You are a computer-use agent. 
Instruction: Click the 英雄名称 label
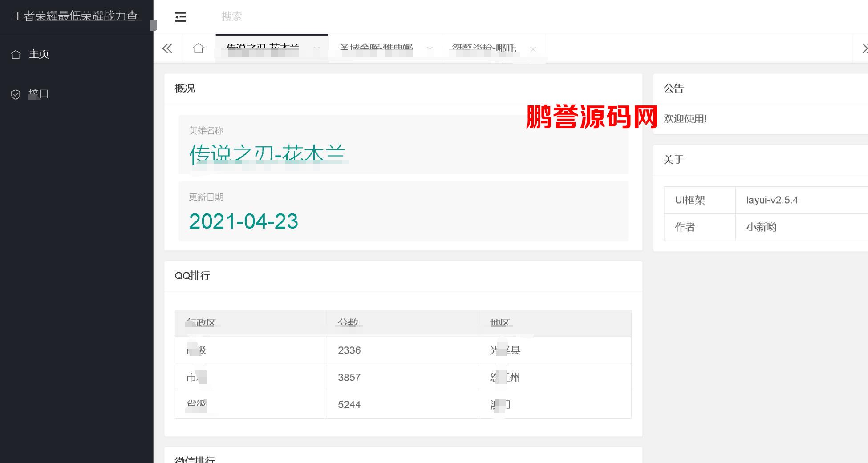click(x=206, y=130)
